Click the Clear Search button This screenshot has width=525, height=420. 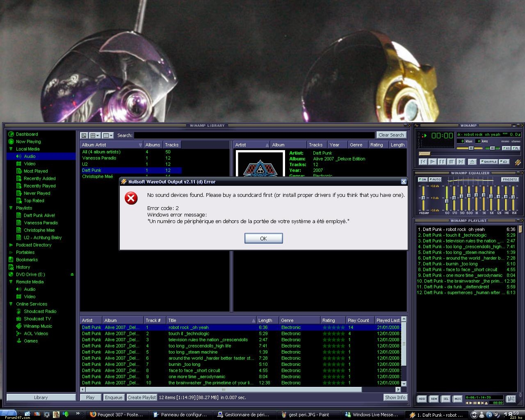[391, 135]
